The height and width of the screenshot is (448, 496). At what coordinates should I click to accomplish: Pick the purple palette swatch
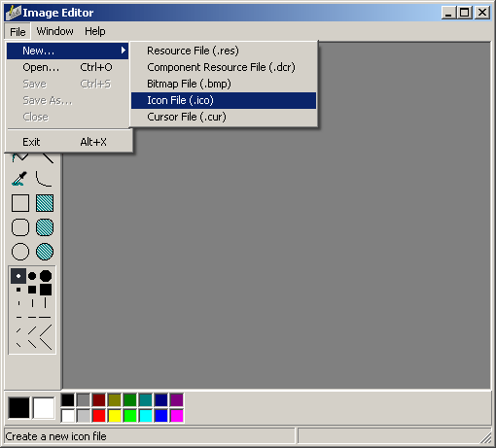coord(177,400)
